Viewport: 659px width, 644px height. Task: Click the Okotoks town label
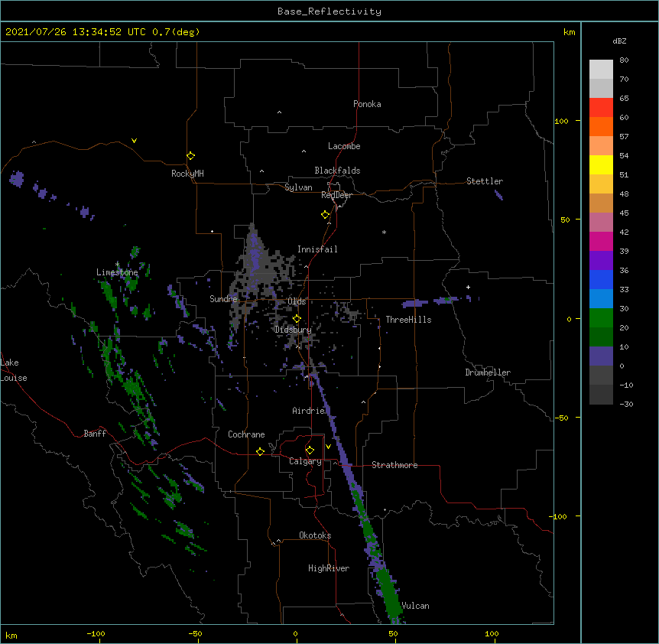[315, 535]
